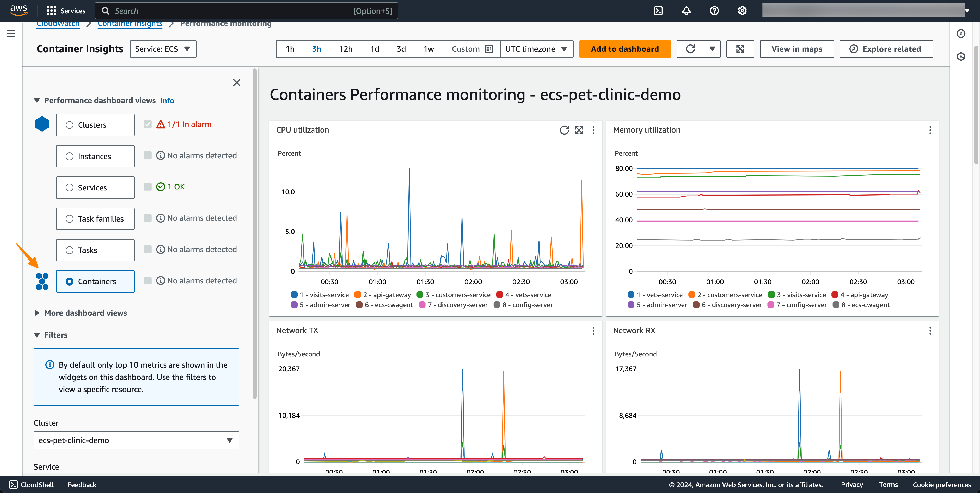Toggle full screen dashboard view
This screenshot has height=493, width=980.
[x=740, y=49]
